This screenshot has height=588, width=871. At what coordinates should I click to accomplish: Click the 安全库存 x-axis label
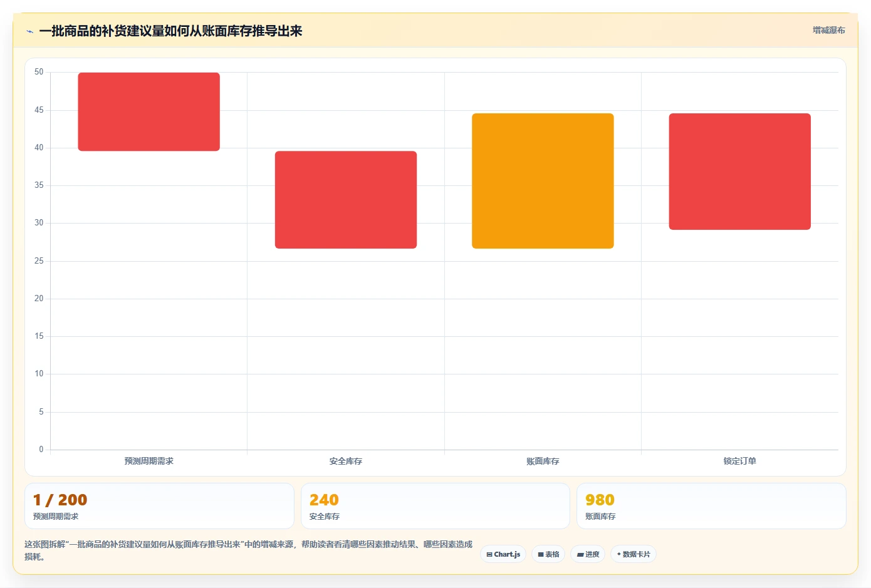tap(346, 461)
